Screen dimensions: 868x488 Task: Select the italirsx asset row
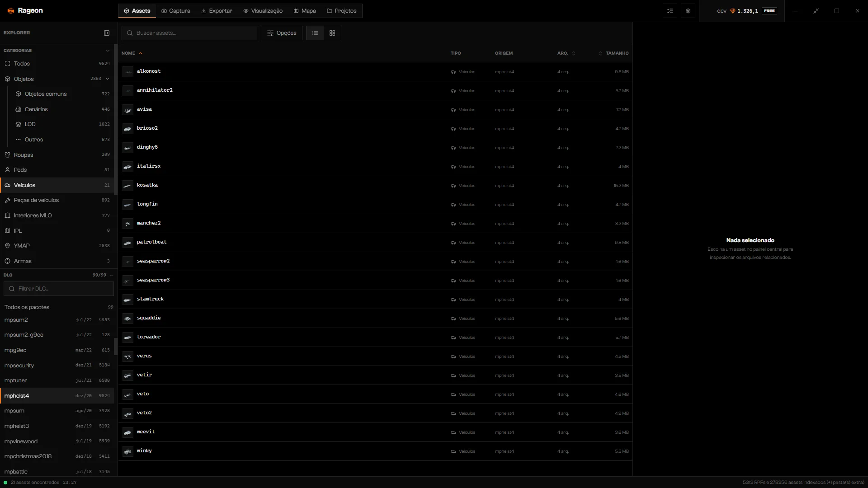(375, 167)
